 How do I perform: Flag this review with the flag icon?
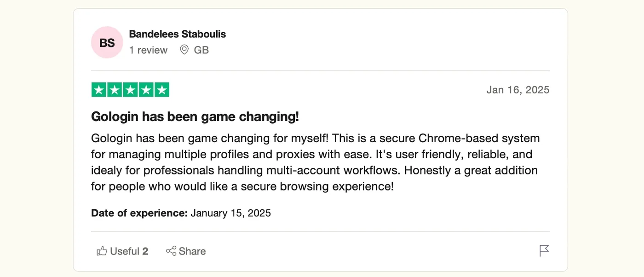(544, 251)
